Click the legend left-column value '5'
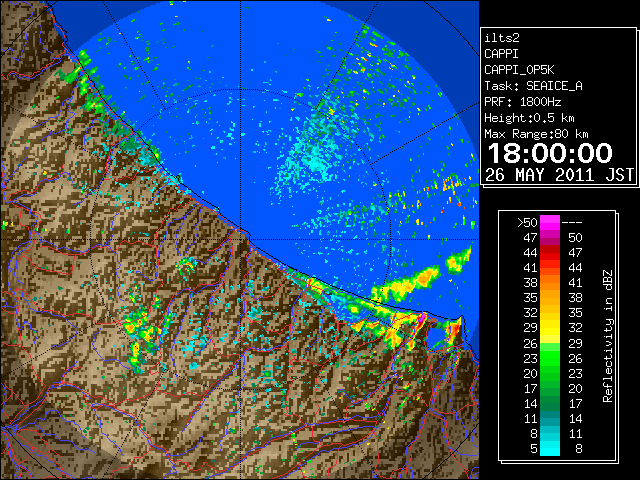This screenshot has height=480, width=640. coord(533,449)
